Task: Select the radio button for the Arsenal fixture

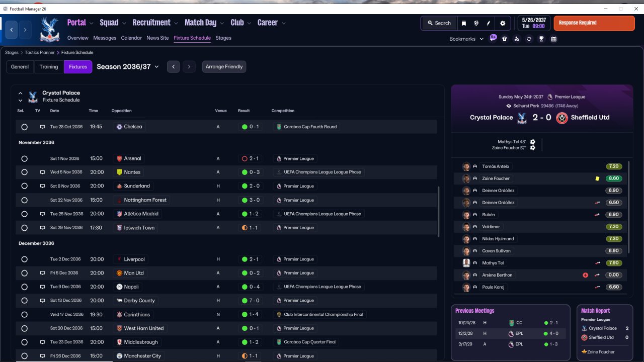Action: click(x=24, y=159)
